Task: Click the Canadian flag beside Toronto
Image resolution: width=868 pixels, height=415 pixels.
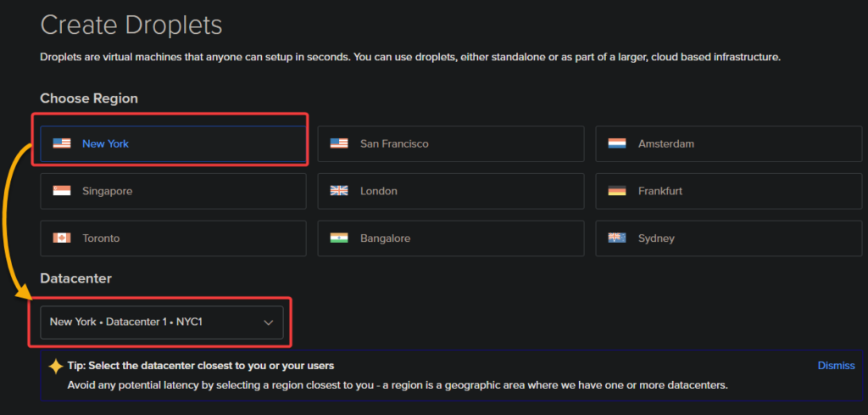Action: pyautogui.click(x=61, y=238)
